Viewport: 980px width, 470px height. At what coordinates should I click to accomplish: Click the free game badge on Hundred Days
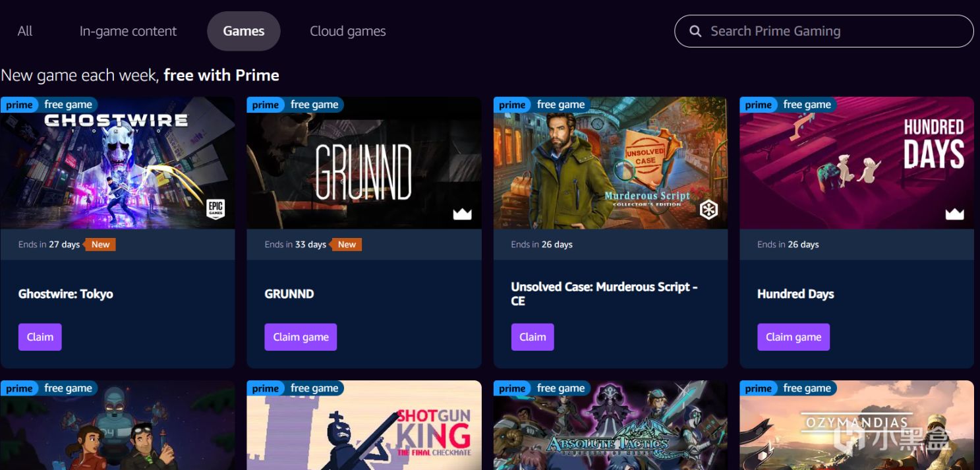(807, 105)
